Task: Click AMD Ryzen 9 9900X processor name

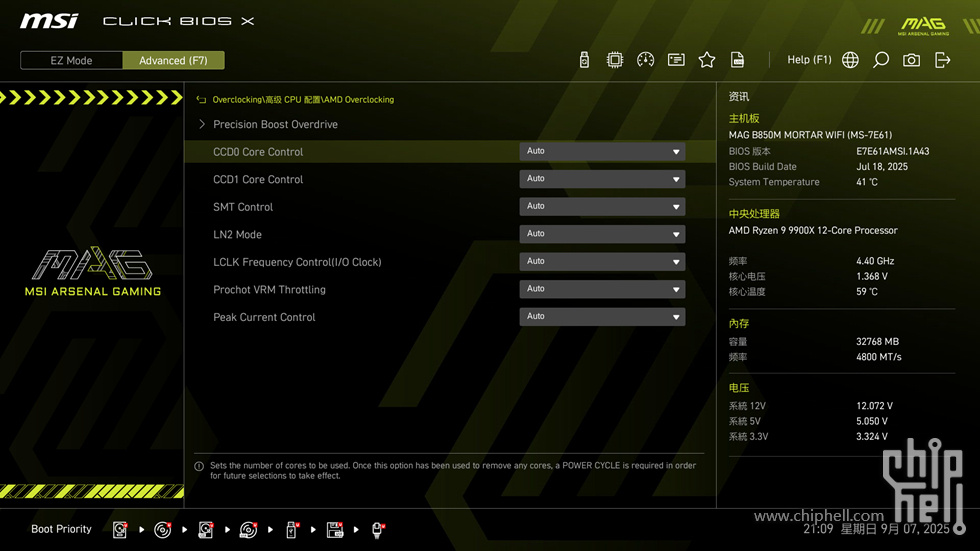Action: (812, 231)
